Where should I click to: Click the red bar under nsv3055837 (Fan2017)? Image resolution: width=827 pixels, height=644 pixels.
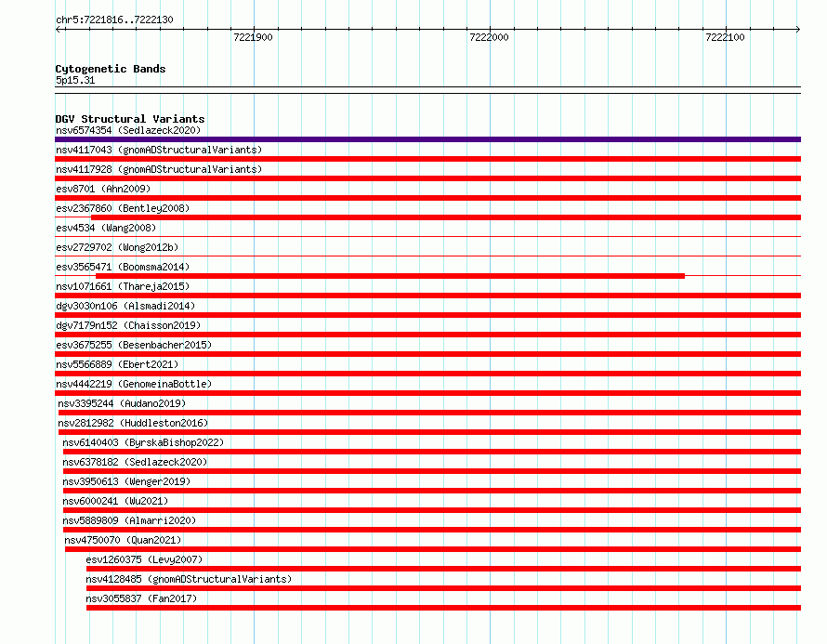point(443,608)
